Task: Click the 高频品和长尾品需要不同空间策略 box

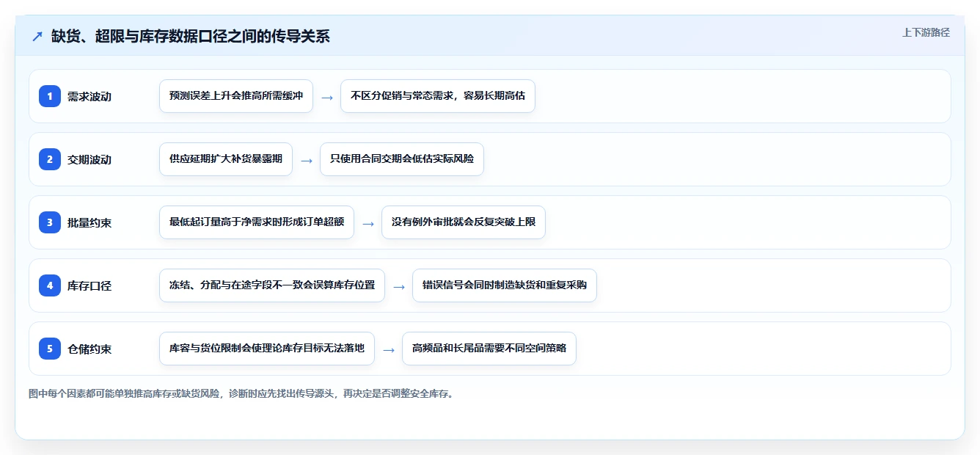Action: click(x=489, y=349)
